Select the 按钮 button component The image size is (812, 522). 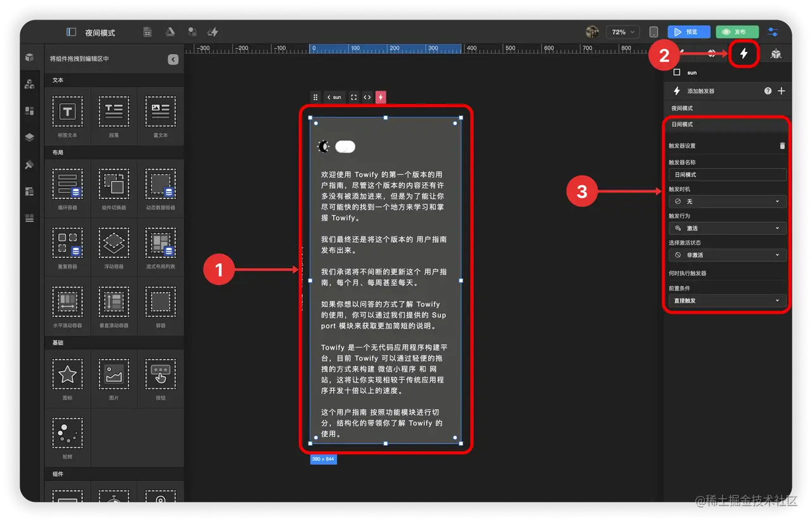160,379
